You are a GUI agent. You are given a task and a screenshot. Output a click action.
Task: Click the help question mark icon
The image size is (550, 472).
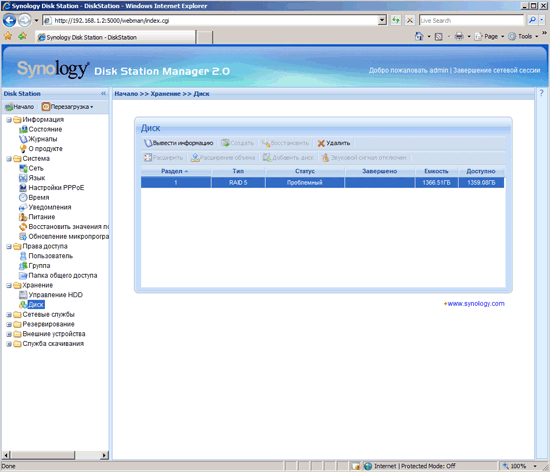[x=541, y=93]
